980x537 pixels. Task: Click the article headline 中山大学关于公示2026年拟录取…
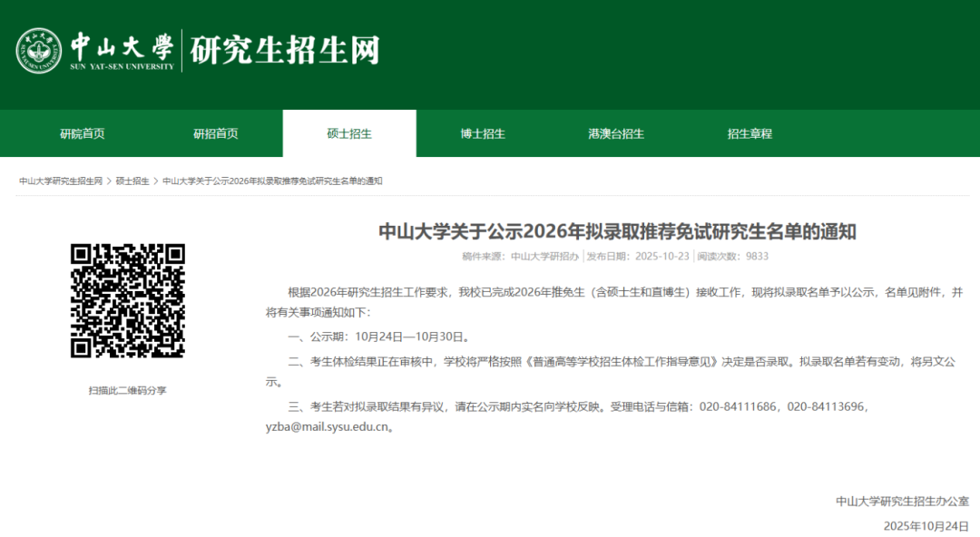(x=617, y=232)
